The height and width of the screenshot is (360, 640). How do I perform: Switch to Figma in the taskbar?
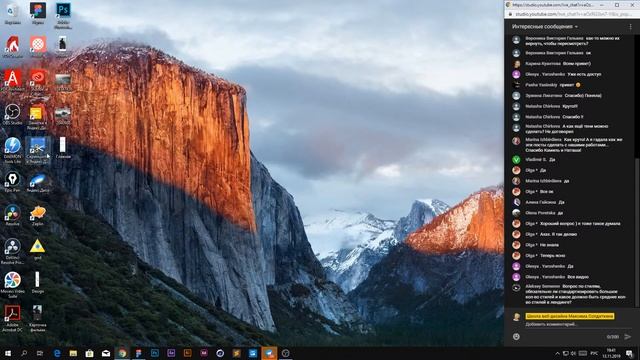(138, 353)
